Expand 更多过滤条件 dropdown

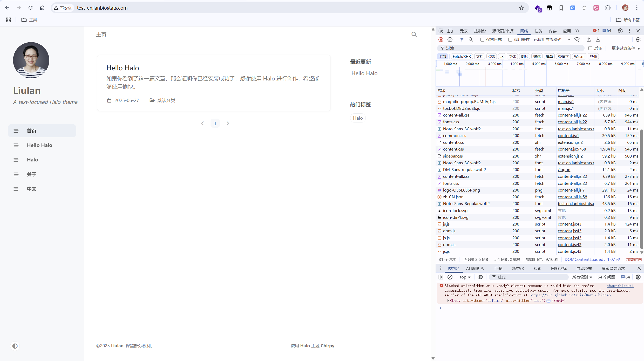coord(626,48)
